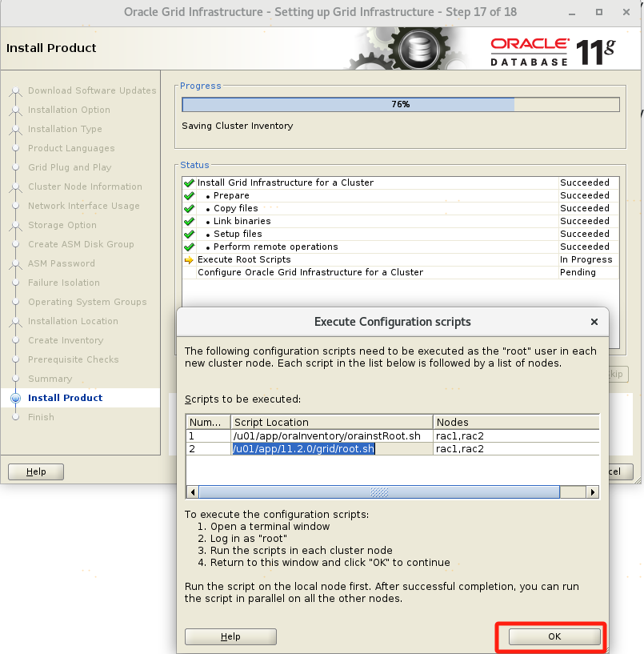Click the horizontal scrollbar thumb in scripts table
The height and width of the screenshot is (654, 644).
[x=379, y=492]
